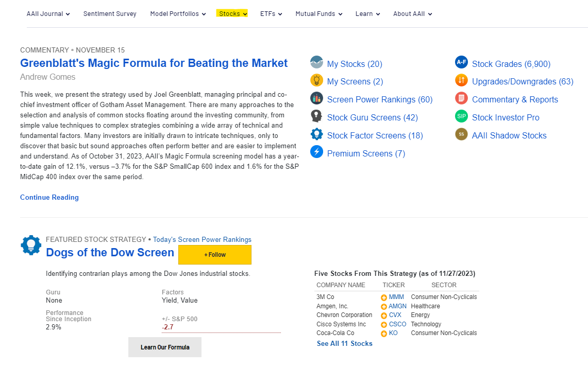Click the COMPANY NAME column header

click(x=341, y=285)
